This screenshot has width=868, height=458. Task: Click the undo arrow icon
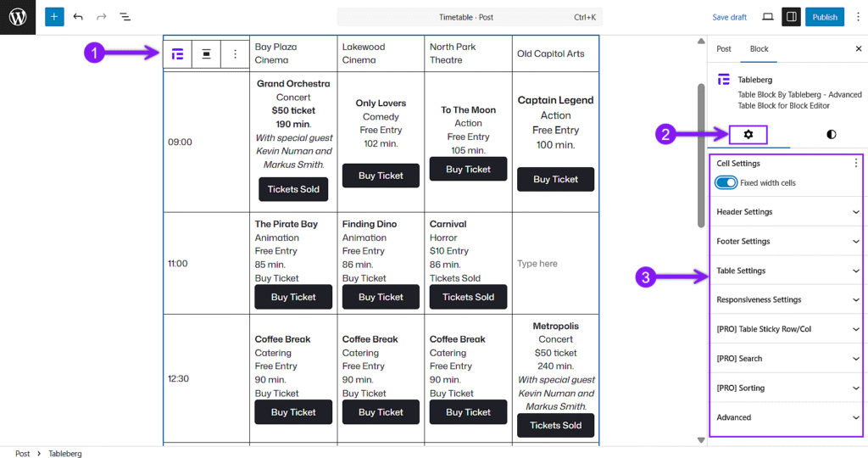coord(78,17)
